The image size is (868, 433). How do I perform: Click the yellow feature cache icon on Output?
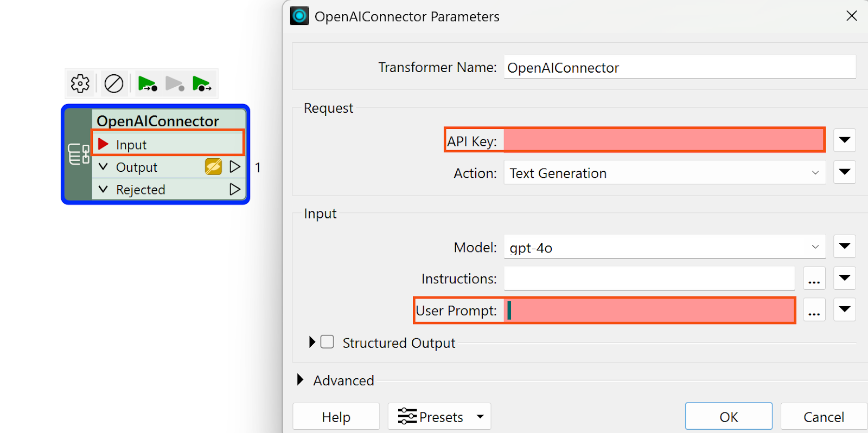(x=213, y=166)
